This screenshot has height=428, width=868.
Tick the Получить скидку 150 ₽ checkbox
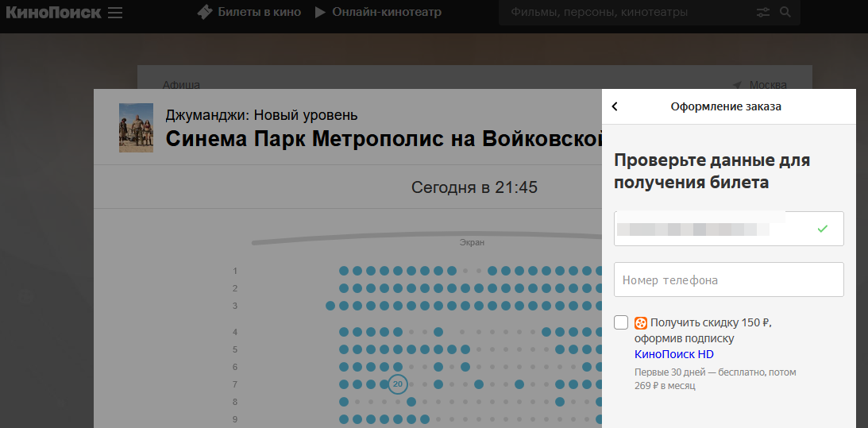(x=621, y=322)
